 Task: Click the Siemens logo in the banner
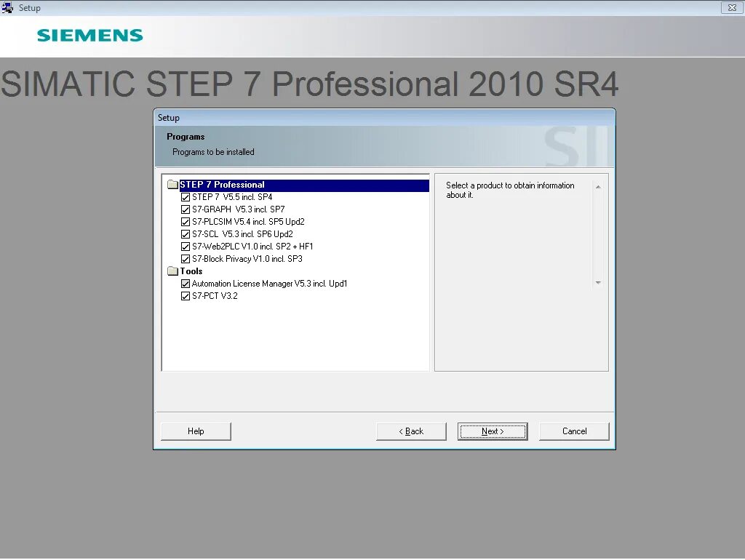point(89,35)
